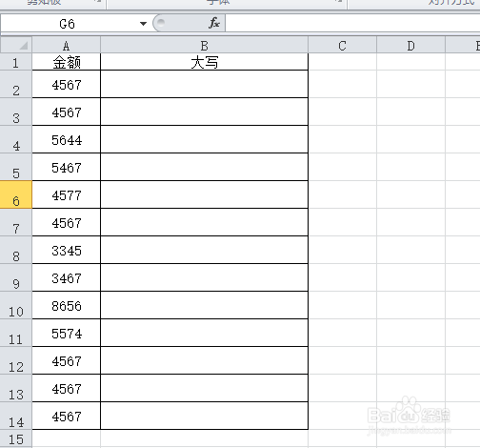The image size is (480, 448).
Task: Click the Insert Function fx icon
Action: click(214, 23)
